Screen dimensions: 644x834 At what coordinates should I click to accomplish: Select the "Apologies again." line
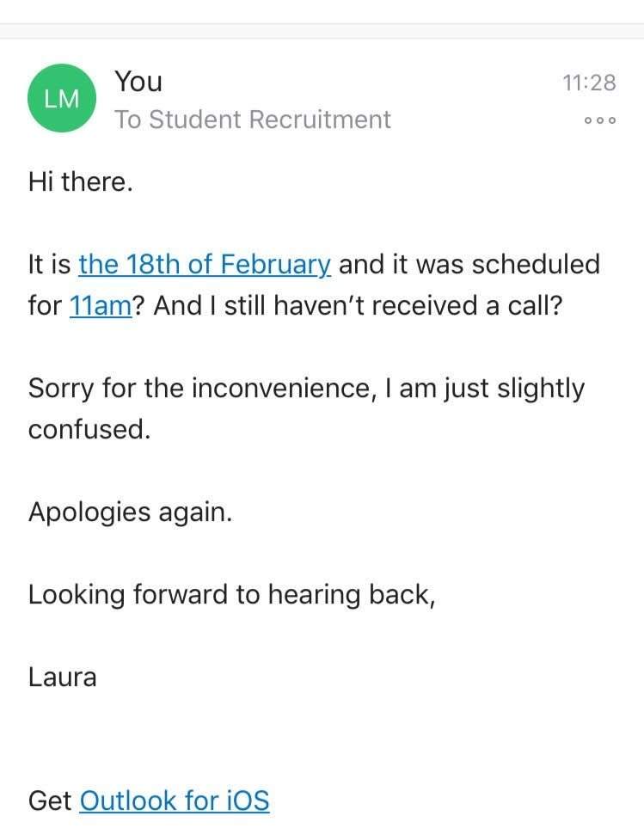tap(130, 512)
